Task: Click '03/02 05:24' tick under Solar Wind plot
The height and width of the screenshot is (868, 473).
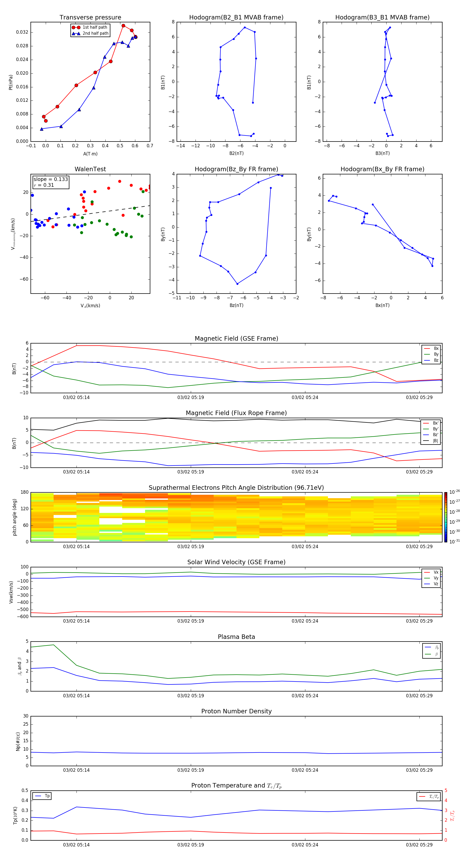Action: [x=305, y=621]
